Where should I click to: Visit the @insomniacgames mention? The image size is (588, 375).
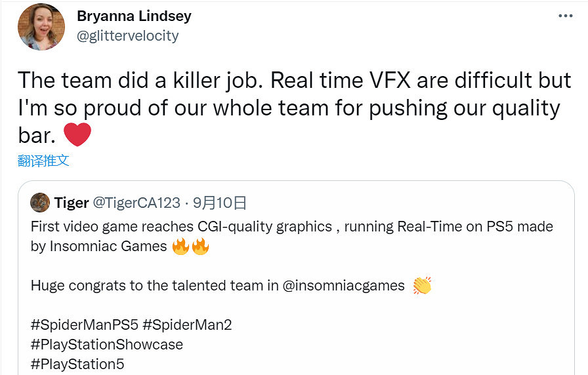(x=346, y=286)
